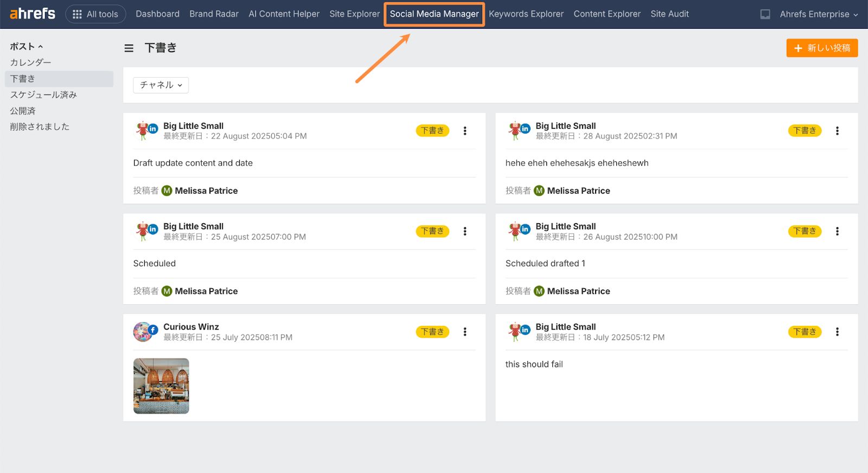Click 下書き badge on 25 August post
868x473 pixels.
[x=432, y=231]
